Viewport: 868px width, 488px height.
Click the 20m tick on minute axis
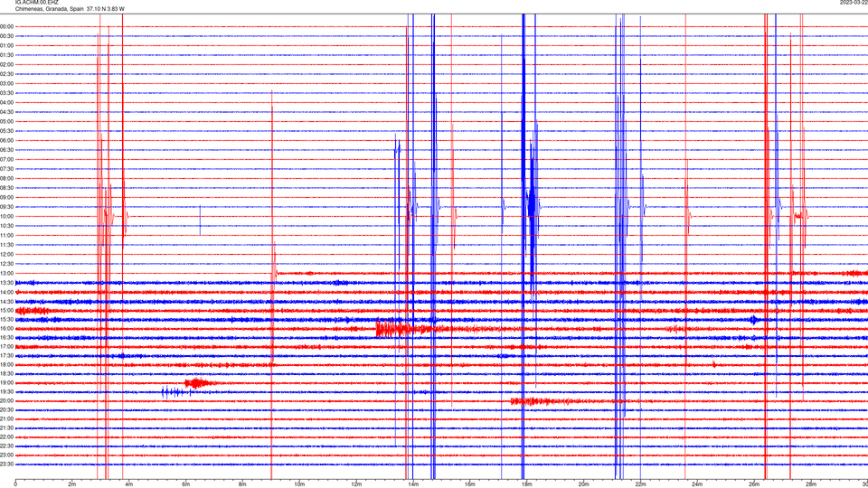coord(583,484)
